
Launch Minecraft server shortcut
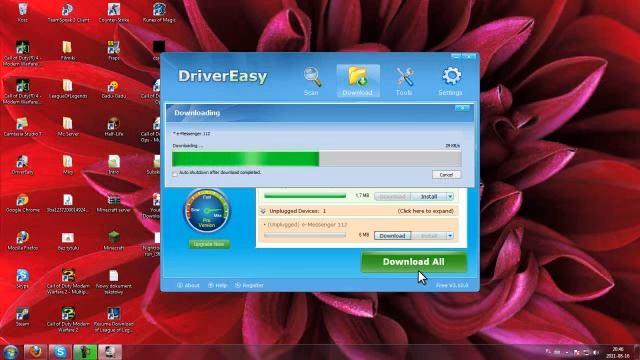(x=114, y=203)
